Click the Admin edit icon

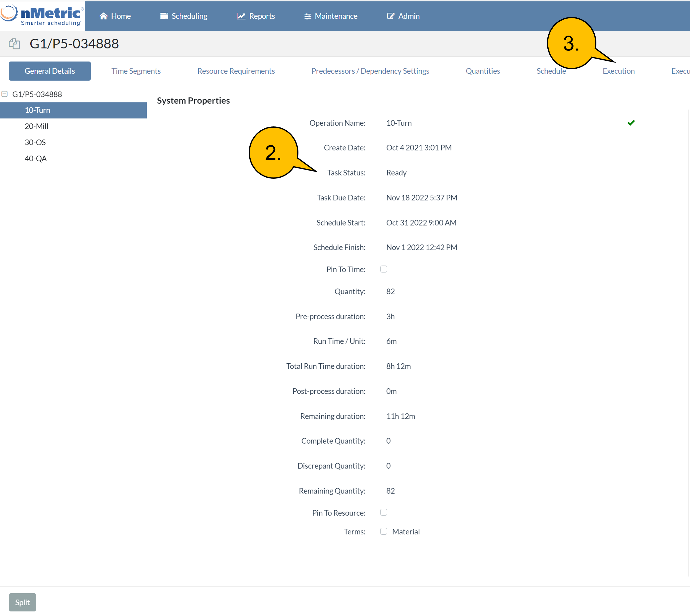tap(391, 16)
